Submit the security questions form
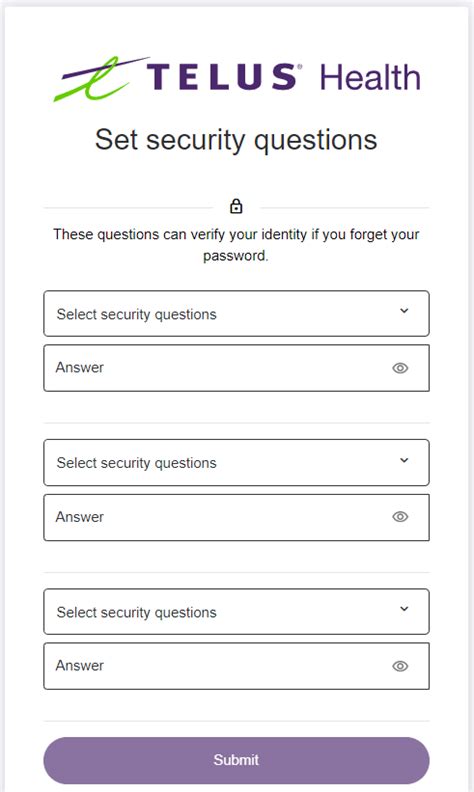474x792 pixels. [x=236, y=760]
